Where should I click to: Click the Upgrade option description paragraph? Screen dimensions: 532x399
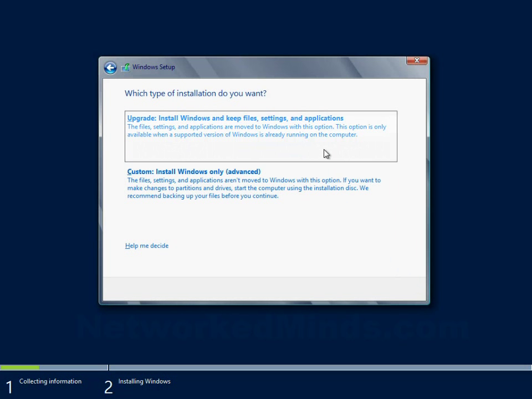point(257,131)
